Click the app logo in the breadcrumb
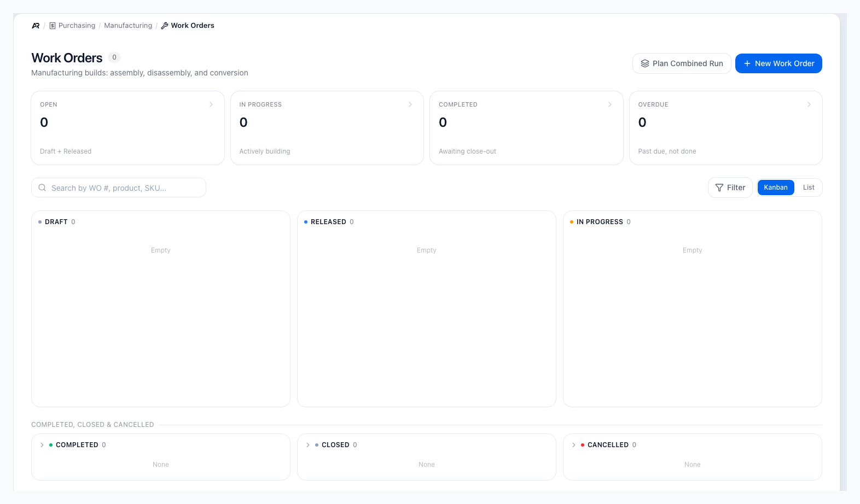The height and width of the screenshot is (504, 860). [36, 26]
